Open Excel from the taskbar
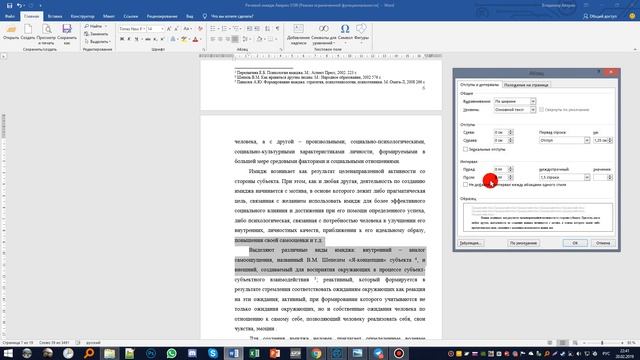 click(x=254, y=353)
